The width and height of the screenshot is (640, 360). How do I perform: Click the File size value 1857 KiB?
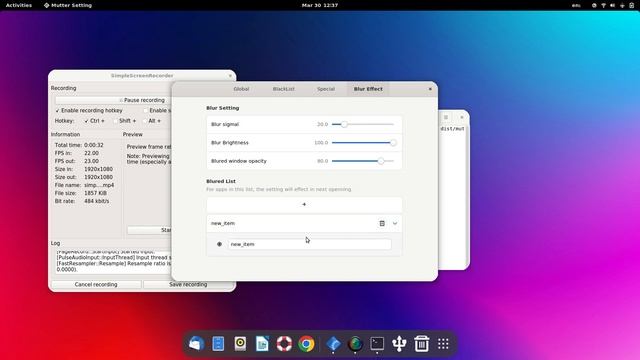tap(96, 193)
